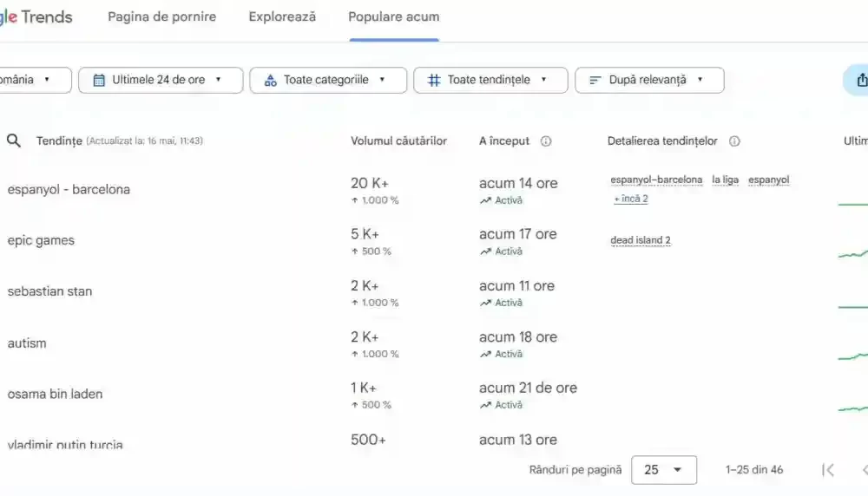
Task: Click calendar icon in Ultimele 24 de ore filter
Action: (99, 80)
